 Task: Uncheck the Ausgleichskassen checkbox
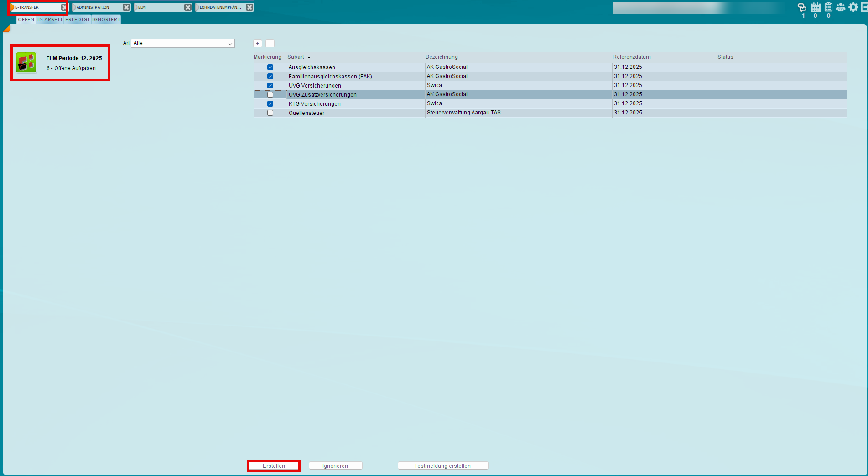click(x=270, y=67)
